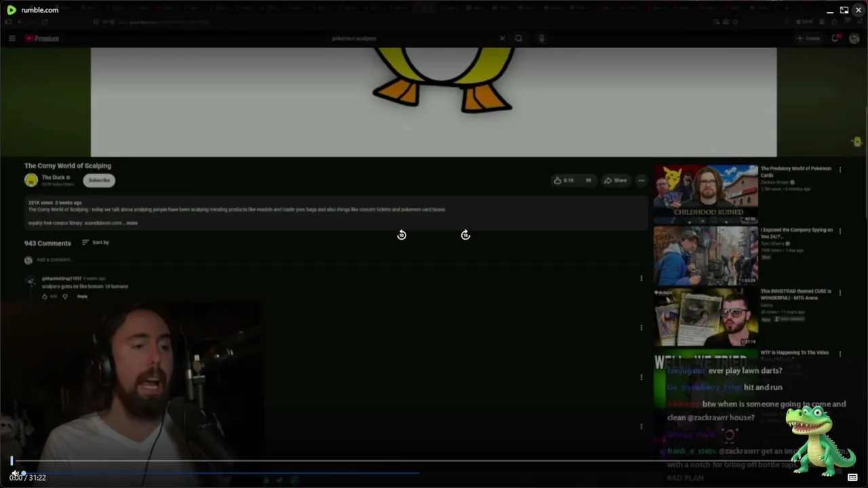Open more actions next to Share
The height and width of the screenshot is (488, 868).
tap(642, 180)
